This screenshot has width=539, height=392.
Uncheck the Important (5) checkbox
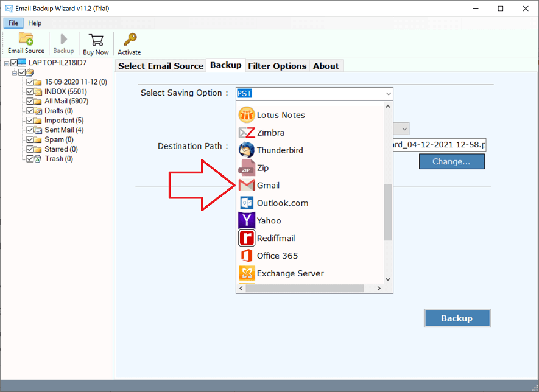click(30, 121)
